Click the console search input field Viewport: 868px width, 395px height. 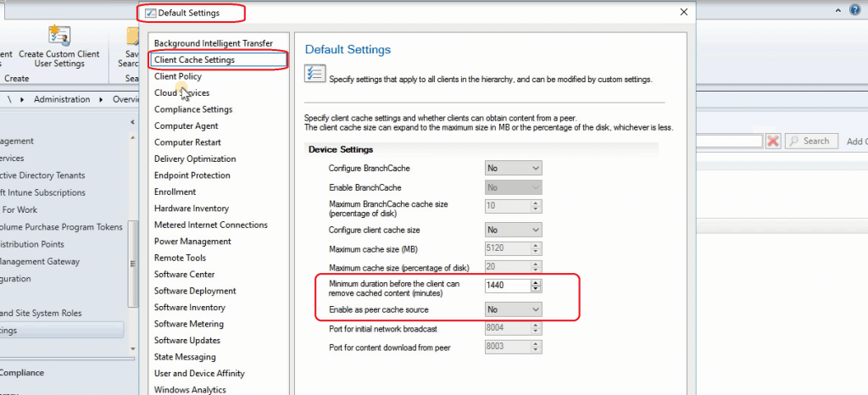[x=730, y=141]
